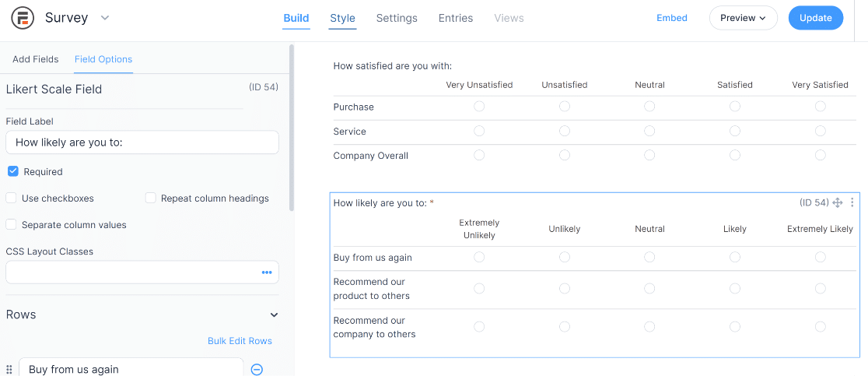Click the move handle icon on field ID 54

[x=838, y=202]
